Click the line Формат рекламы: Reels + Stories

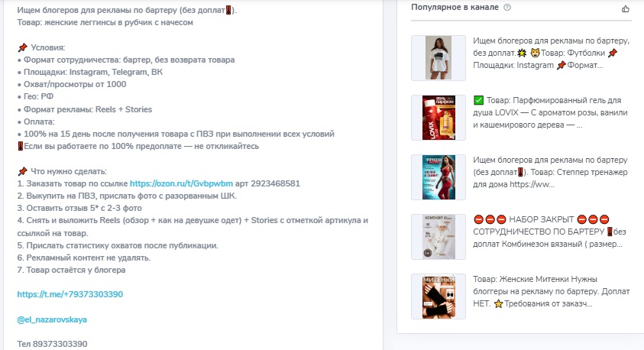(85, 109)
